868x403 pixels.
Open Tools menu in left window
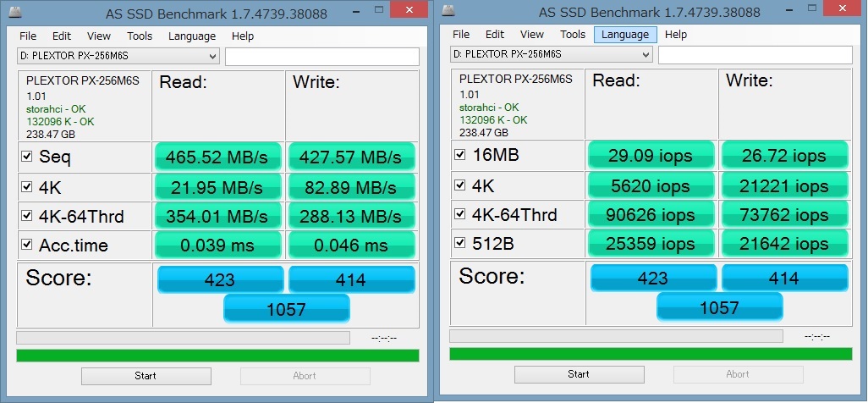coord(140,36)
